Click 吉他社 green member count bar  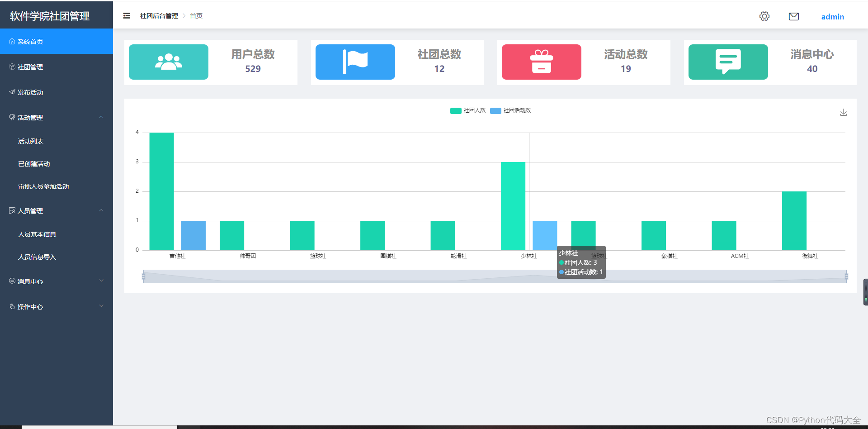coord(162,191)
